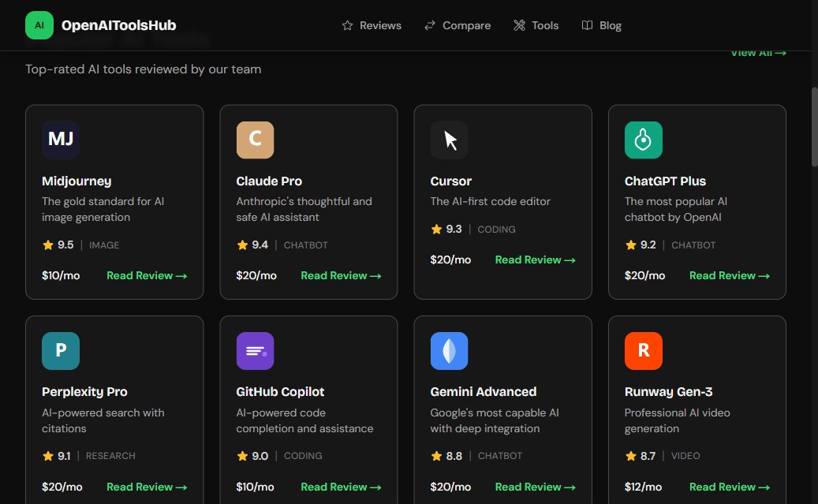This screenshot has height=504, width=818.
Task: Click the Perplexity Pro teal logo icon
Action: [x=61, y=351]
